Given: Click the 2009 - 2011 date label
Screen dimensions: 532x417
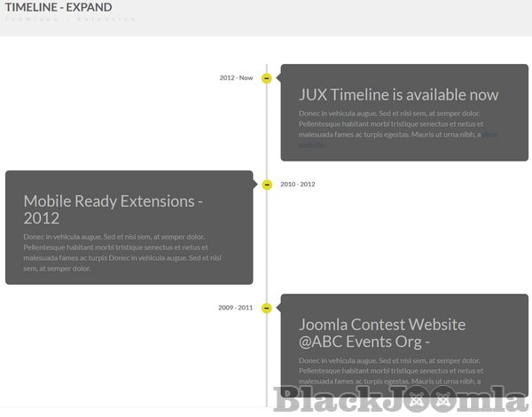Looking at the screenshot, I should pyautogui.click(x=235, y=308).
